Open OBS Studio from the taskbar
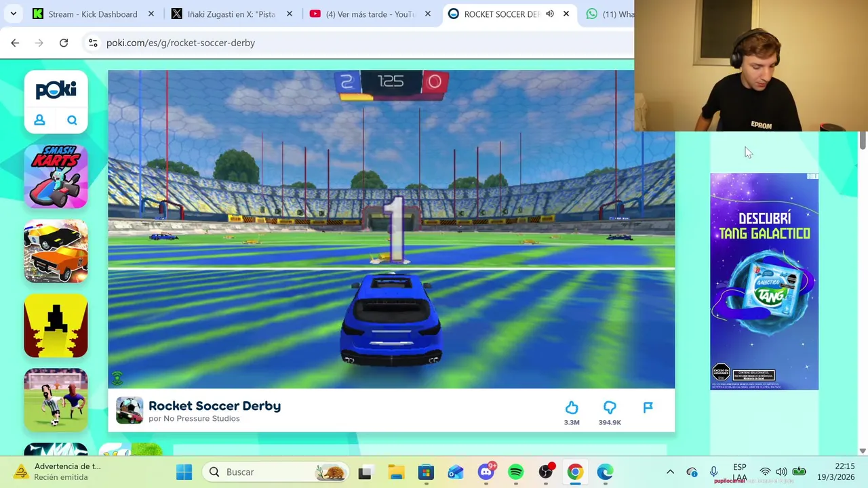 pyautogui.click(x=546, y=472)
